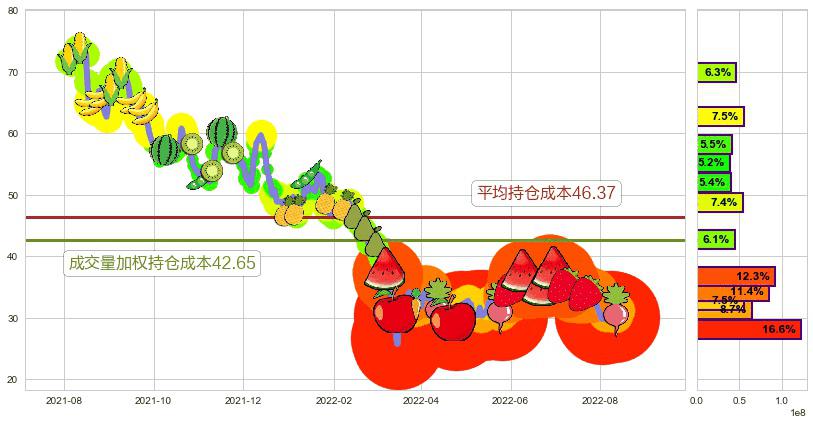Click the 12.3% orange histogram bar
This screenshot has height=425, width=813.
click(735, 276)
